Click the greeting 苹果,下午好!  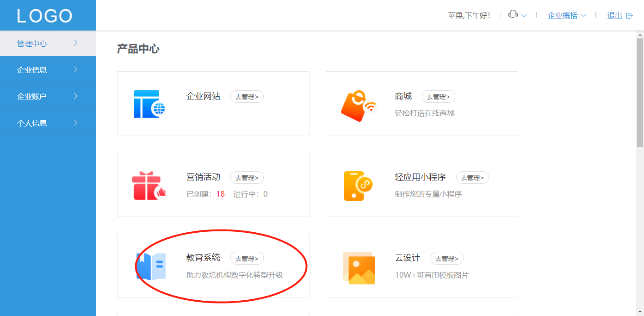(x=469, y=16)
